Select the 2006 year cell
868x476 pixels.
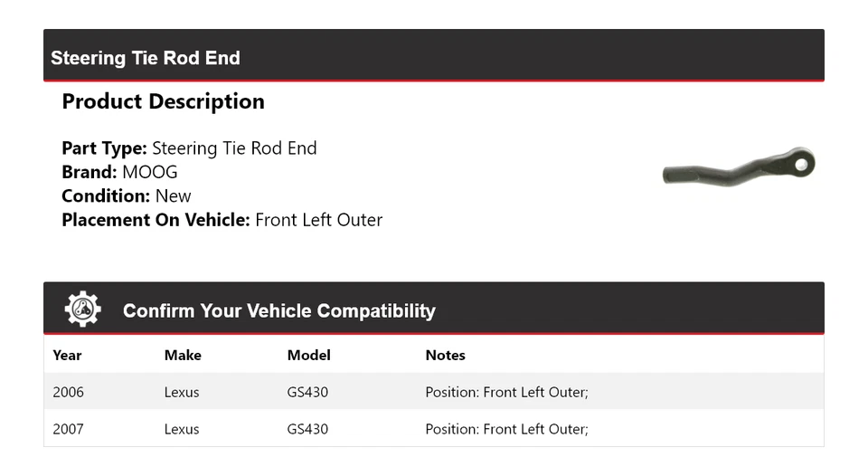(x=68, y=392)
